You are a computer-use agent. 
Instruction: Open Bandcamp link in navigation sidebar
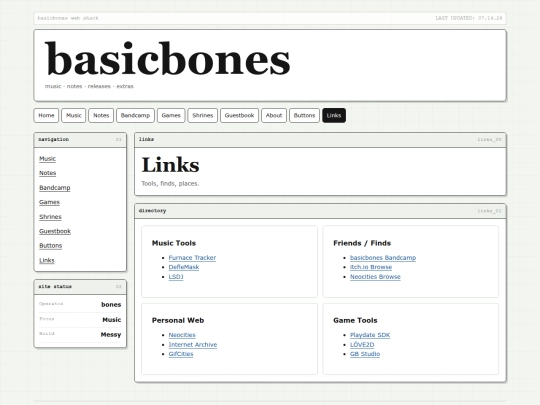pos(55,188)
